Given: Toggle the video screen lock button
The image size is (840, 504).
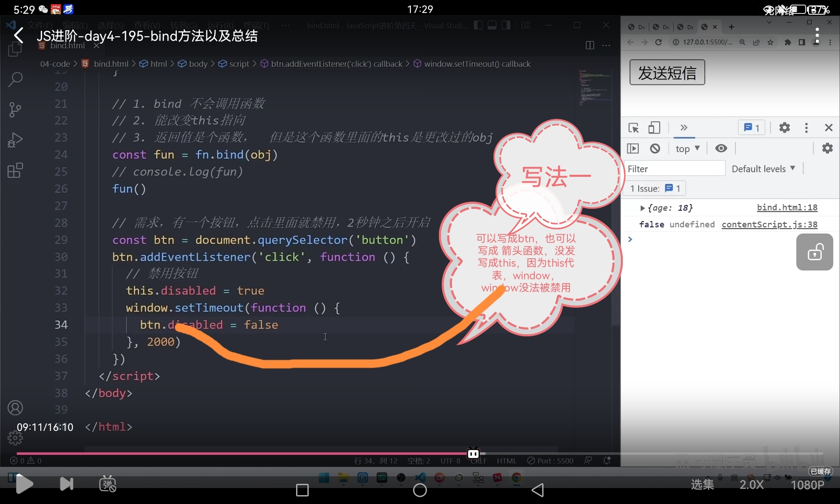Looking at the screenshot, I should pyautogui.click(x=814, y=252).
